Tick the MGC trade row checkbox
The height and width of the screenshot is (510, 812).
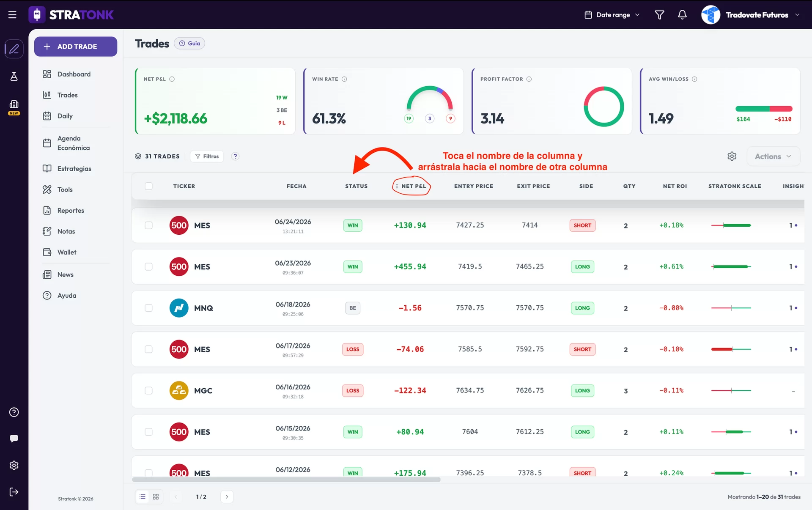(148, 390)
